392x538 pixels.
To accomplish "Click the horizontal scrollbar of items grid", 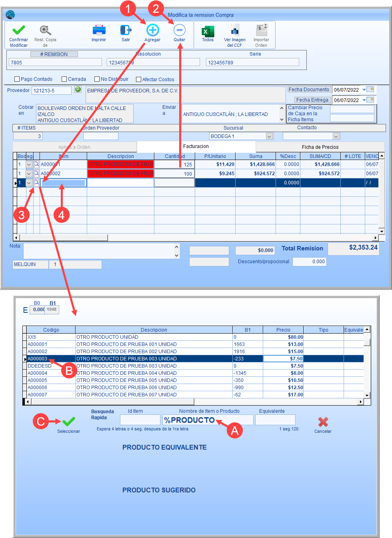I will (x=196, y=238).
